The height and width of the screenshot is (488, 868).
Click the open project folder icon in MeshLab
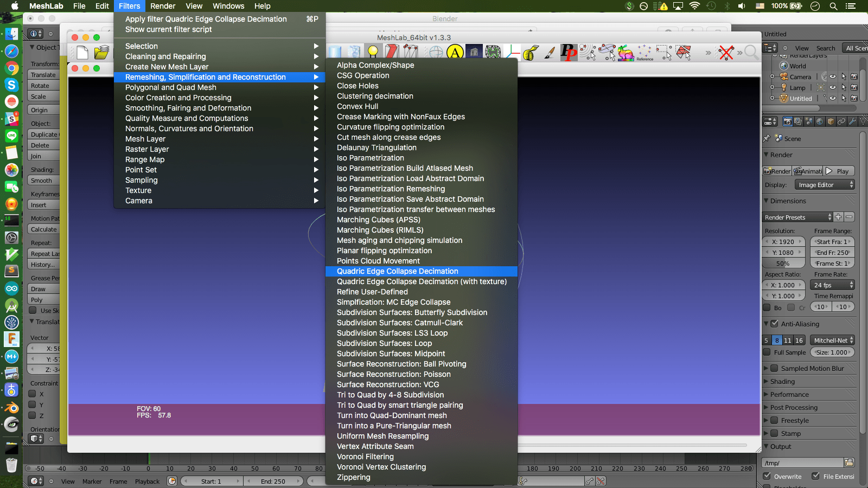(x=101, y=53)
